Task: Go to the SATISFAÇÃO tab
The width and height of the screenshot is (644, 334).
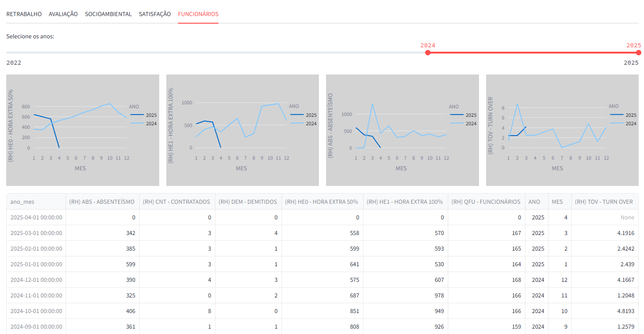Action: (155, 14)
